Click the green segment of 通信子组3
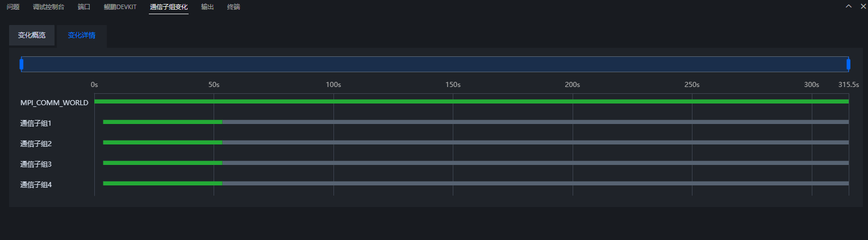Image resolution: width=868 pixels, height=240 pixels. pyautogui.click(x=162, y=163)
